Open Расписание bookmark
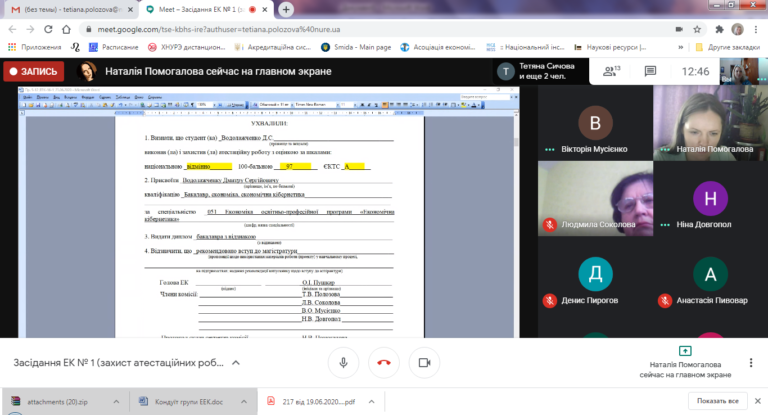768x415 pixels. 114,47
